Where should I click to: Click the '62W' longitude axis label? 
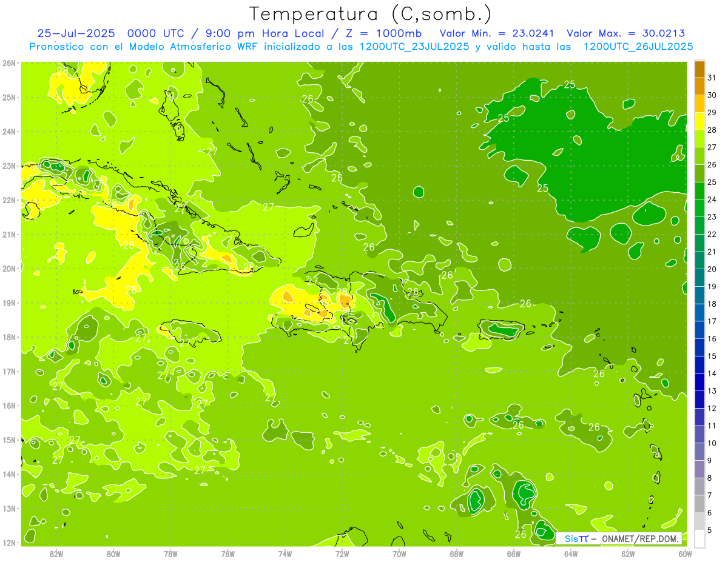point(628,554)
